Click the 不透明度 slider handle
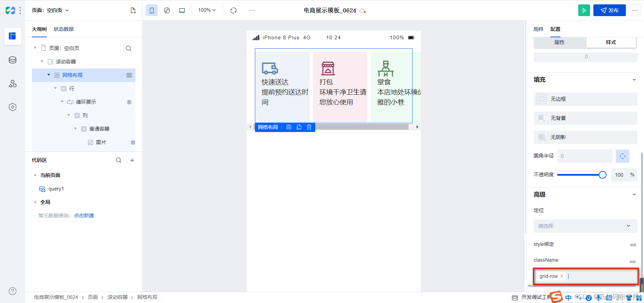Screen dimensions: 644x303 (602, 175)
